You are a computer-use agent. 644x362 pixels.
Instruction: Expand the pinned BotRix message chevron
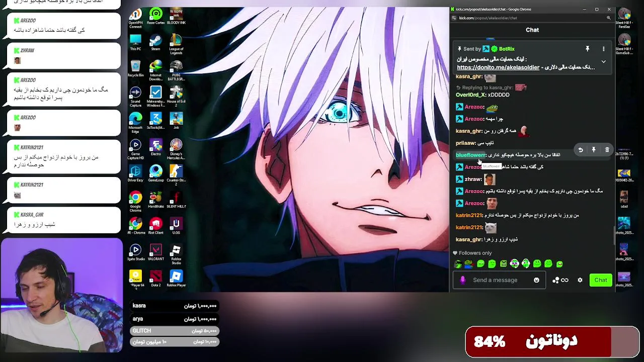[x=603, y=62]
